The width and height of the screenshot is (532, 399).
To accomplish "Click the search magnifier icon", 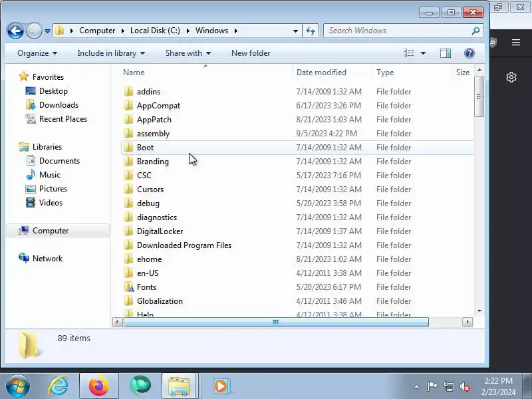I will coord(475,31).
